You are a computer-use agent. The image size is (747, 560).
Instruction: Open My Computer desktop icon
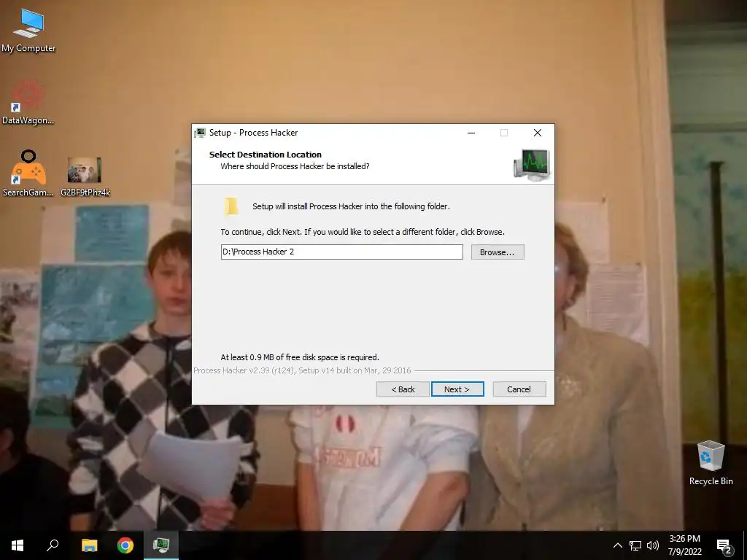[28, 29]
